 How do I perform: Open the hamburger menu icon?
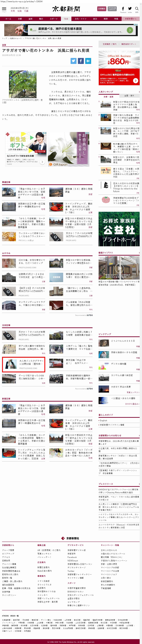[4, 9]
